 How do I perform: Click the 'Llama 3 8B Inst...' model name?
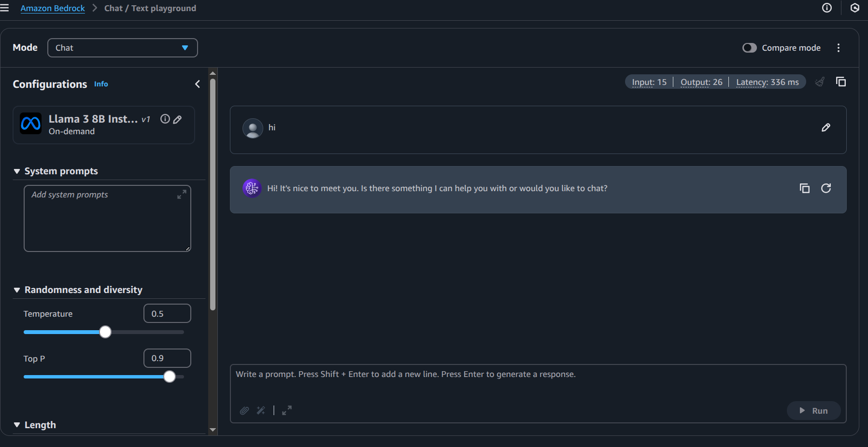pos(93,119)
